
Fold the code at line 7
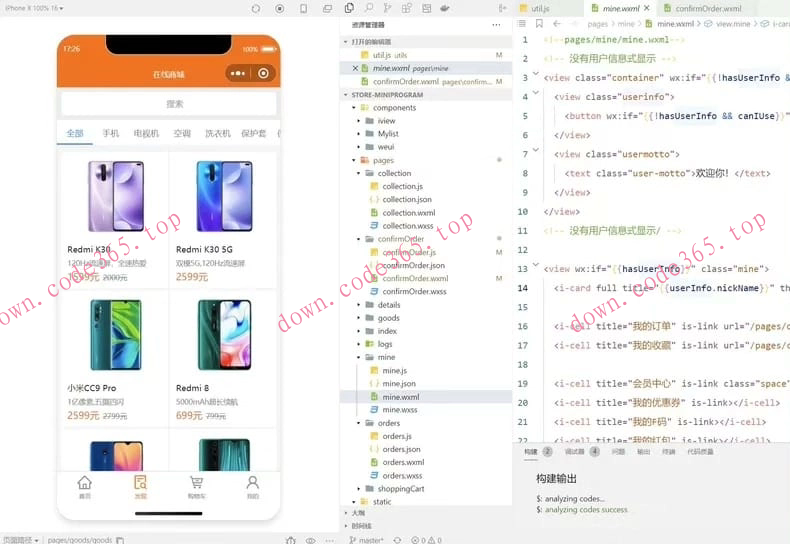tap(536, 150)
